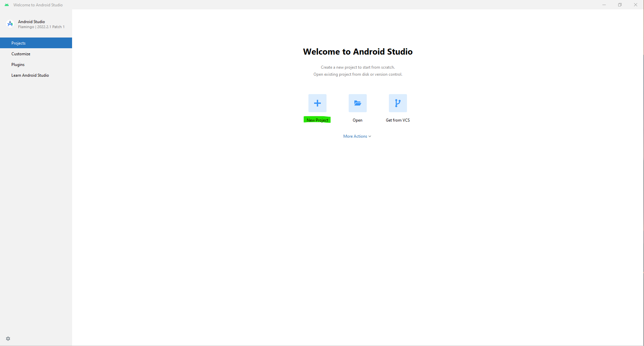This screenshot has height=346, width=644.
Task: Open Learn Android Studio
Action: click(30, 75)
